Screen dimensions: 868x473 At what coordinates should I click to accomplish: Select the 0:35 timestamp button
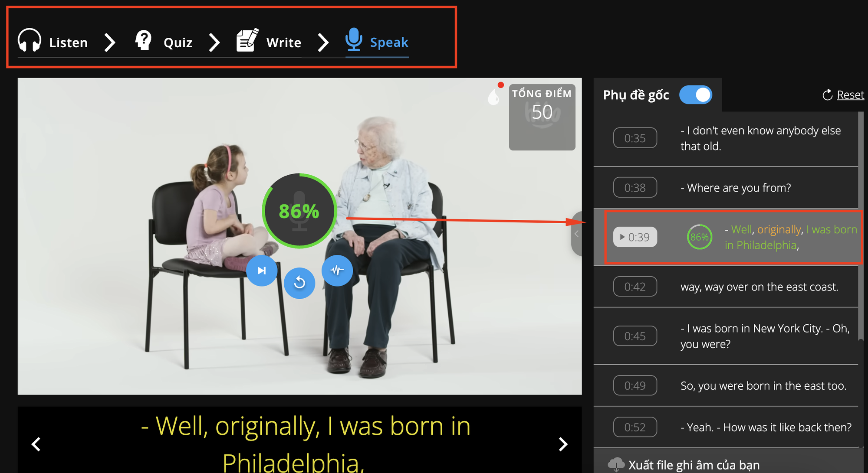[635, 138]
